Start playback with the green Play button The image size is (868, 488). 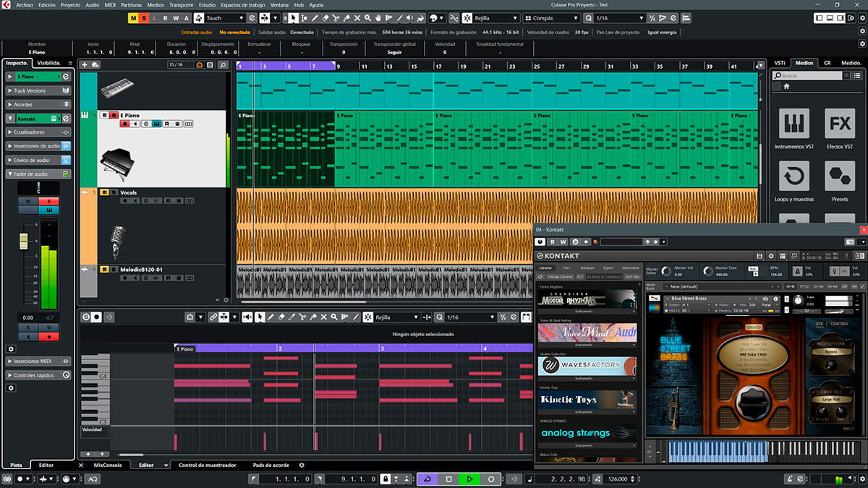[x=469, y=479]
